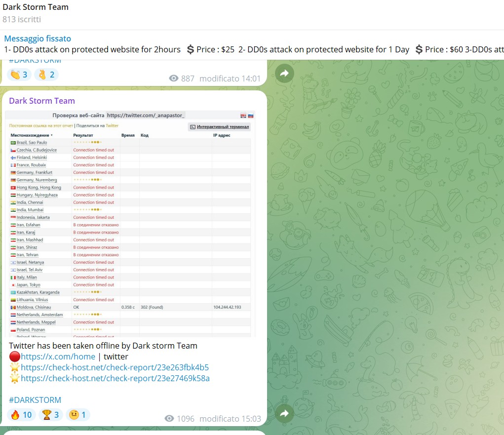The image size is (504, 435).
Task: Click the clapping hands reaction with 3
Action: [18, 75]
